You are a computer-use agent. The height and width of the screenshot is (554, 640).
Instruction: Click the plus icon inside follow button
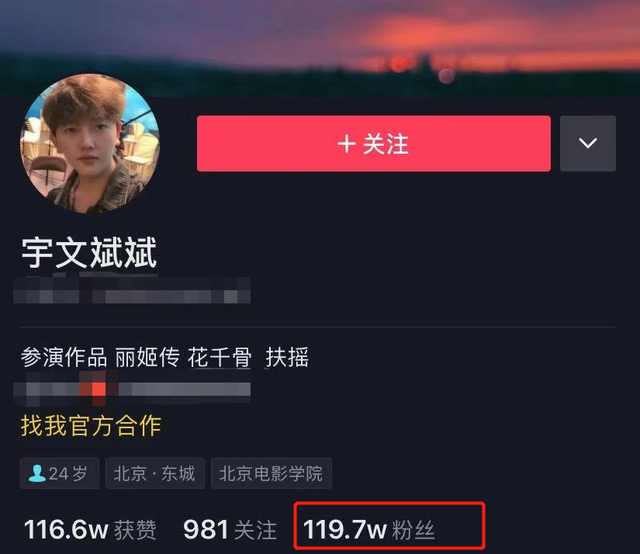347,144
